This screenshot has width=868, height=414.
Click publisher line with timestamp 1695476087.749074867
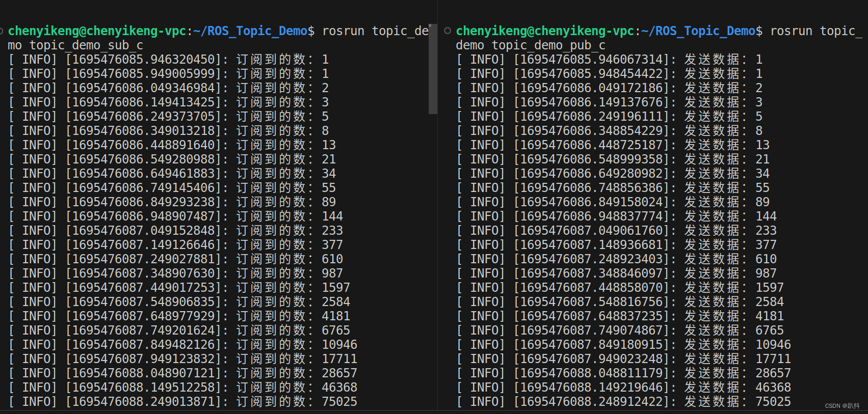point(620,330)
